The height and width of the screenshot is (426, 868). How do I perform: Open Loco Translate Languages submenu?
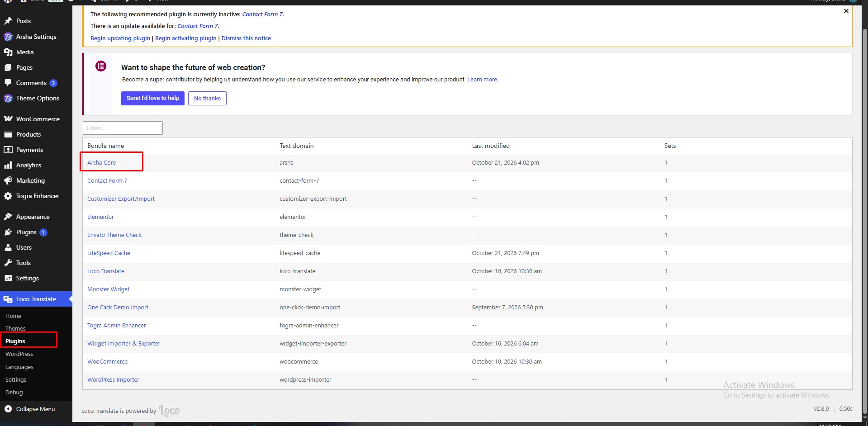(19, 367)
